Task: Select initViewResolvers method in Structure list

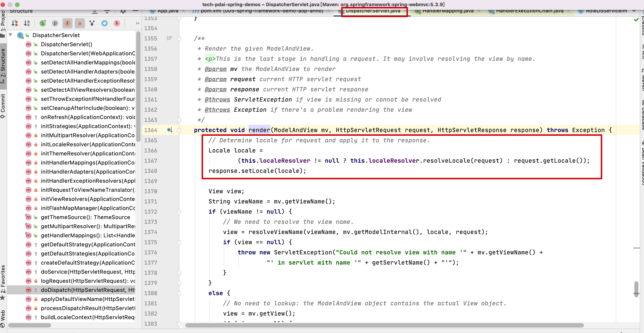Action: point(87,199)
